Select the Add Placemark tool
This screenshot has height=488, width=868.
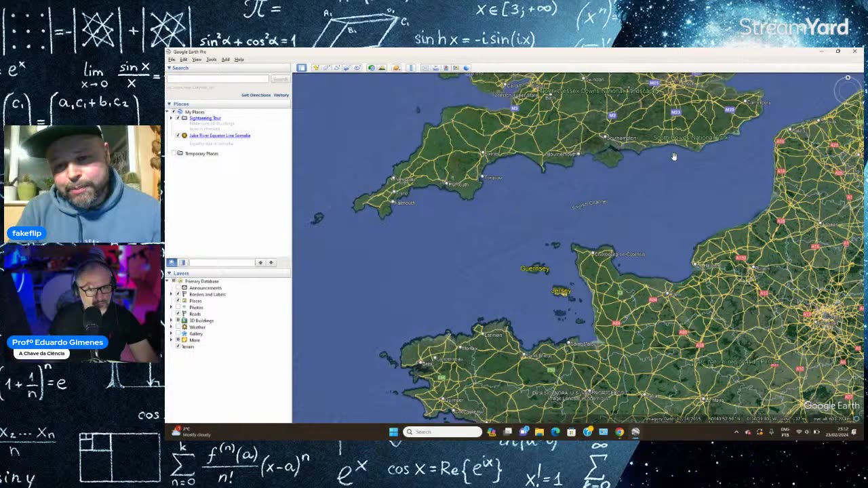point(316,68)
